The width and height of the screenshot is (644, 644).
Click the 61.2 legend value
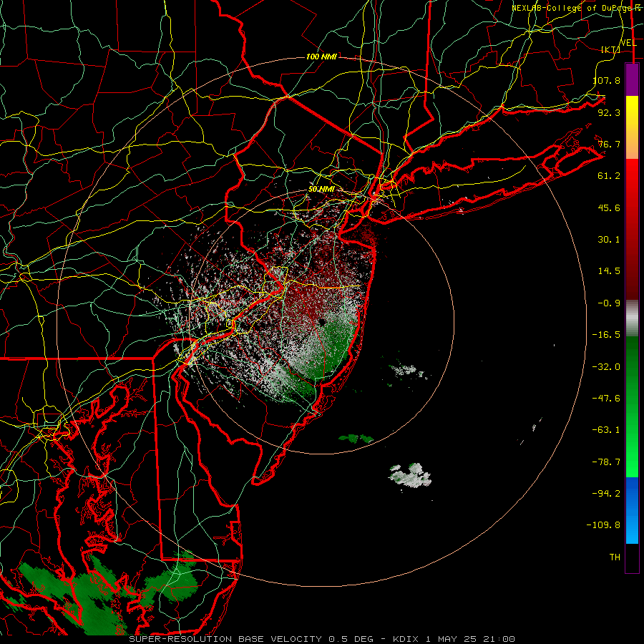[x=609, y=176]
